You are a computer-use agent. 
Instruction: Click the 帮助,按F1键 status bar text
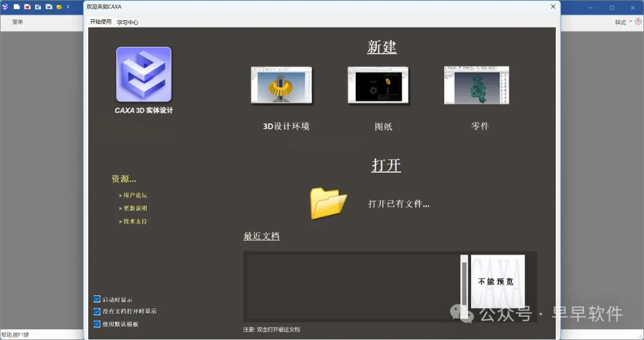[x=15, y=335]
